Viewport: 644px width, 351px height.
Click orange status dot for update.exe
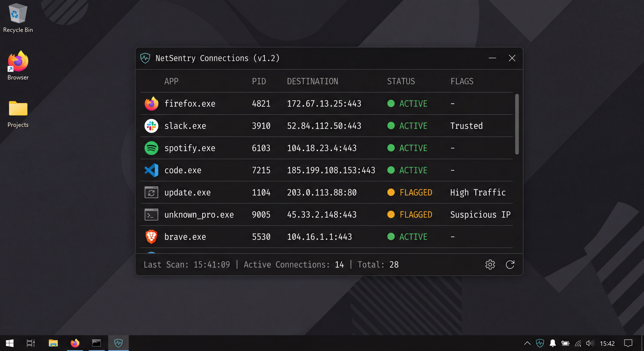click(391, 192)
